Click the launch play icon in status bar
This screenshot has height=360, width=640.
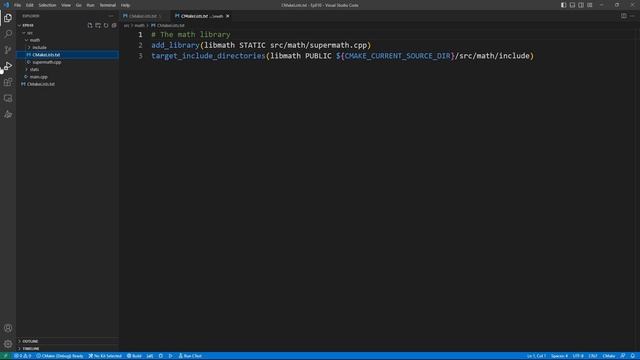[x=171, y=356]
